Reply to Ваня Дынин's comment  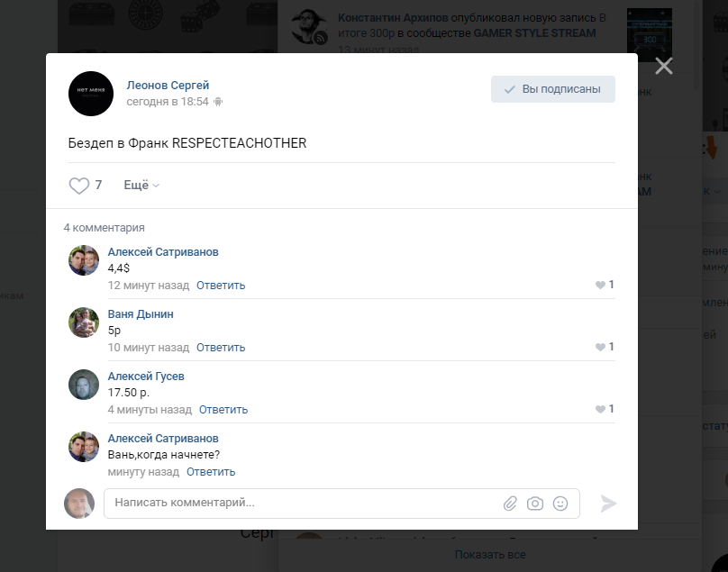221,348
